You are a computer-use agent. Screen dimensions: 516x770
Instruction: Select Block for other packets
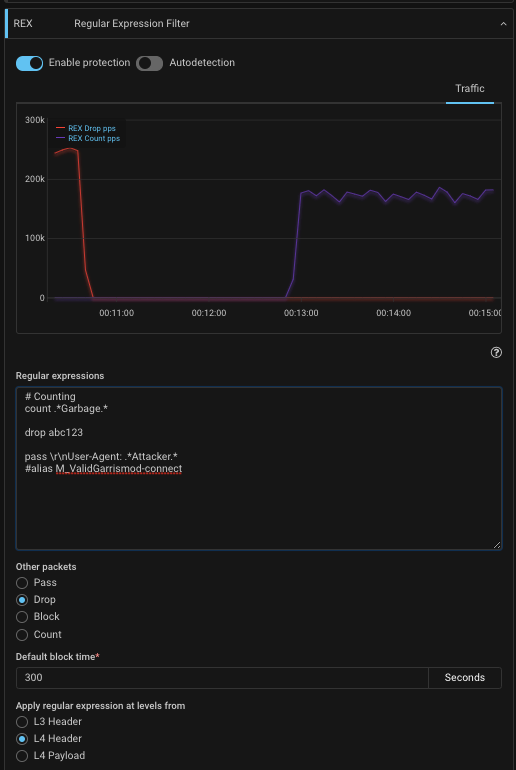click(x=22, y=617)
